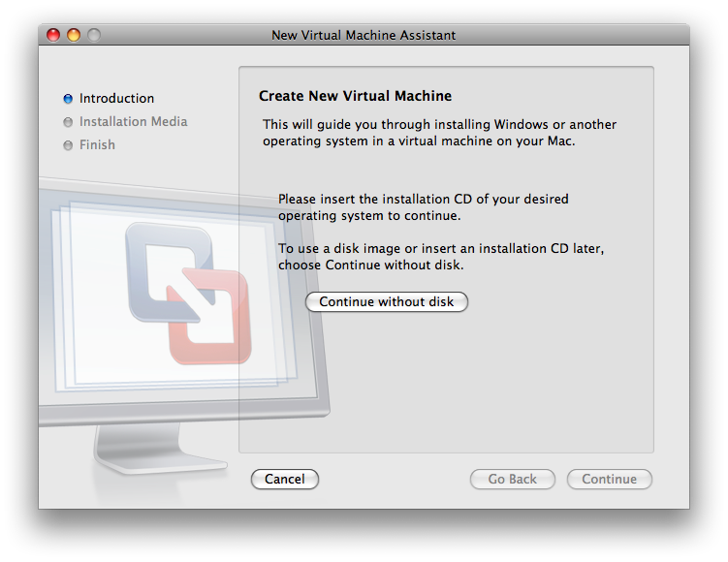This screenshot has height=562, width=728.
Task: Cancel the New Virtual Machine Assistant
Action: point(285,479)
